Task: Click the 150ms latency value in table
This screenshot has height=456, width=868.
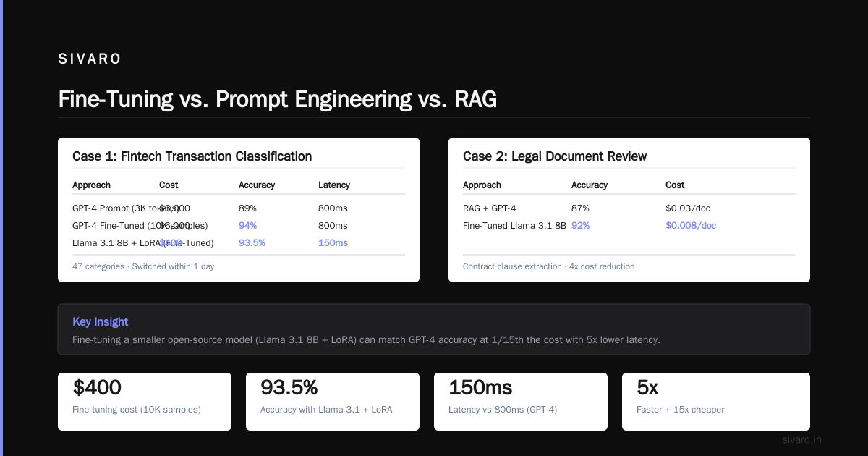Action: point(333,243)
